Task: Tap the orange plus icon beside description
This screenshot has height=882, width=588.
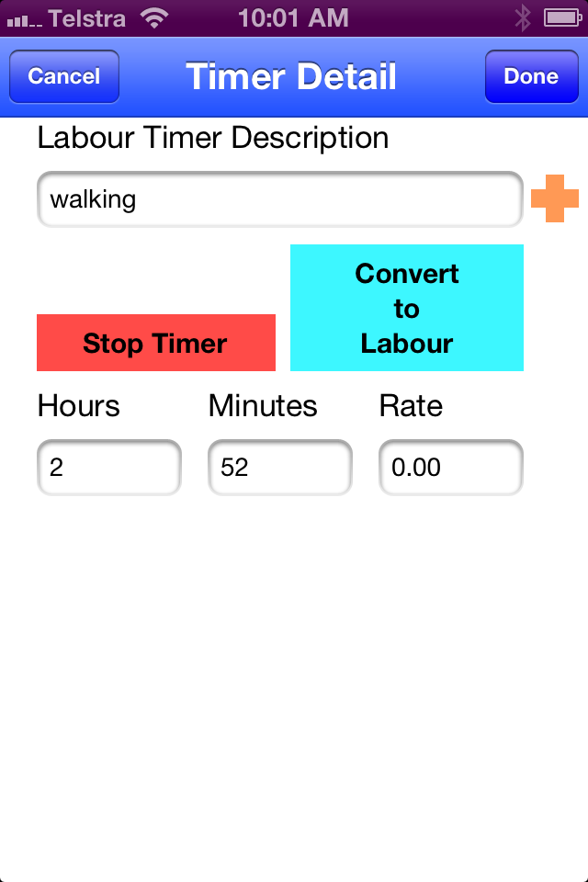Action: tap(554, 198)
